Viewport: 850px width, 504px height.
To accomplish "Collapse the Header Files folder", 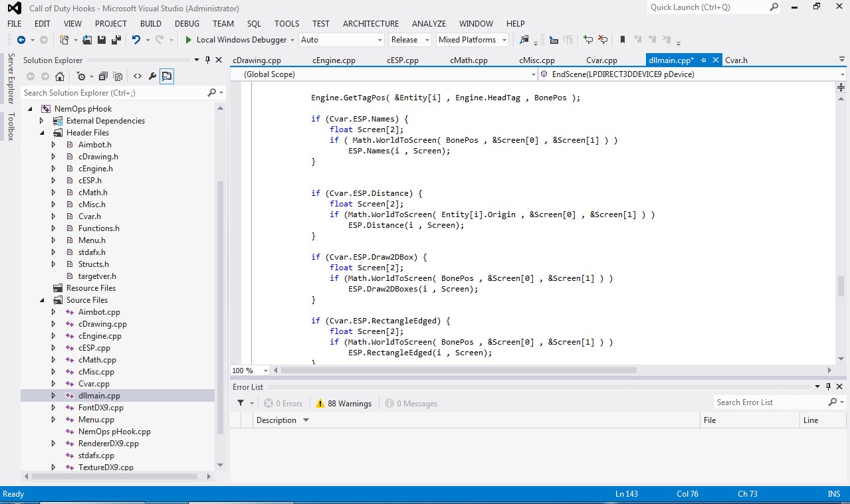I will 41,133.
